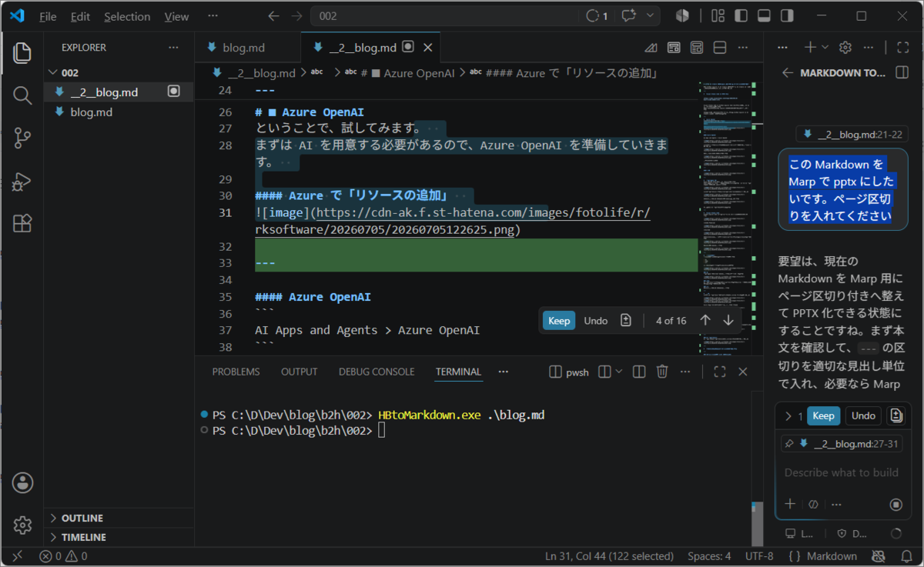Toggle diff view in change toolbar

(x=625, y=321)
